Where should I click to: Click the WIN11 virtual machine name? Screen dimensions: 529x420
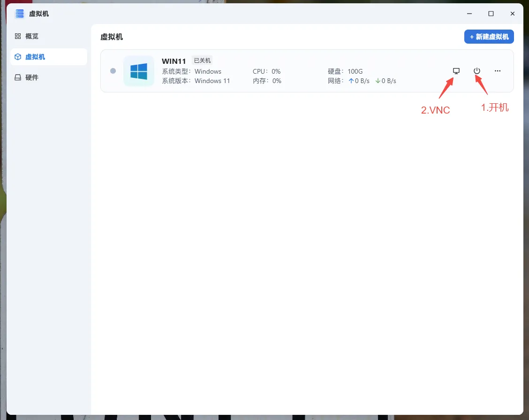(x=174, y=61)
